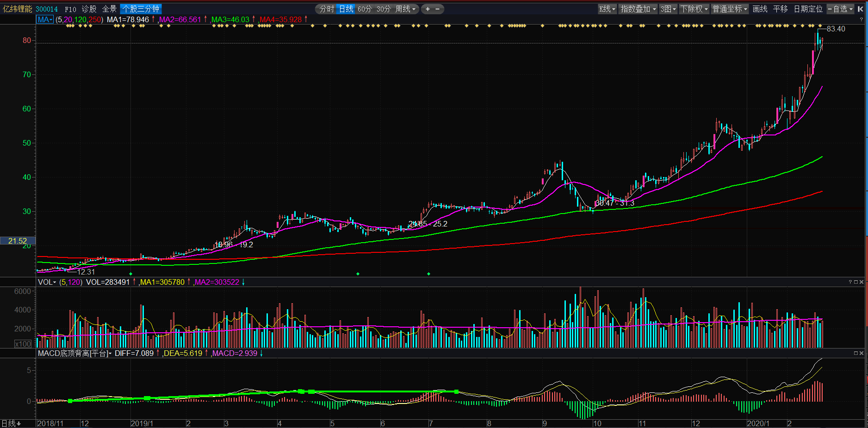Viewport: 868px width, 428px height.
Task: Click green diamond marker below 2019/1
Action: click(130, 274)
